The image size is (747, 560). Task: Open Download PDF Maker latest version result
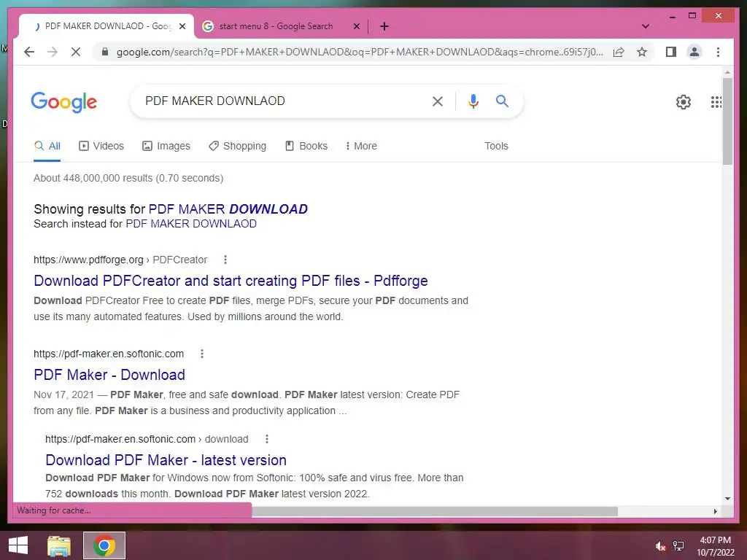[166, 460]
